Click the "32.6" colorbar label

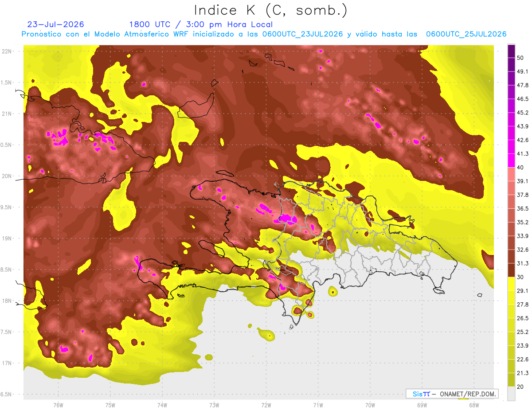pyautogui.click(x=523, y=250)
